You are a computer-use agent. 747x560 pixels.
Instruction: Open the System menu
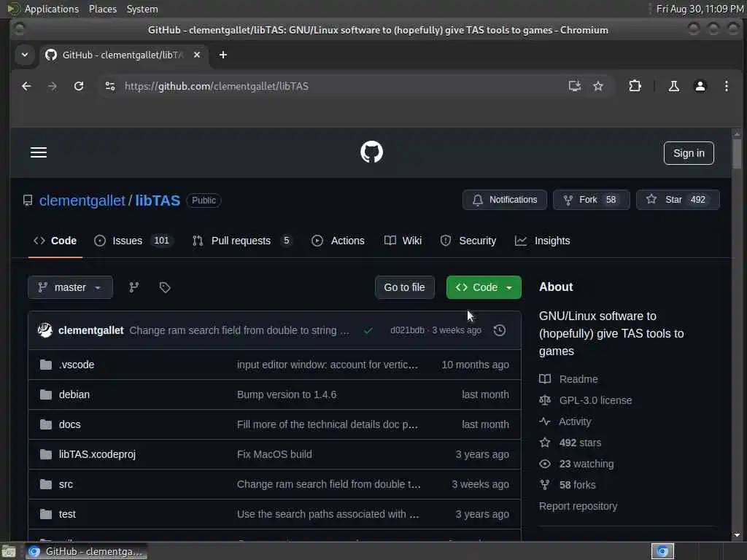coord(142,9)
